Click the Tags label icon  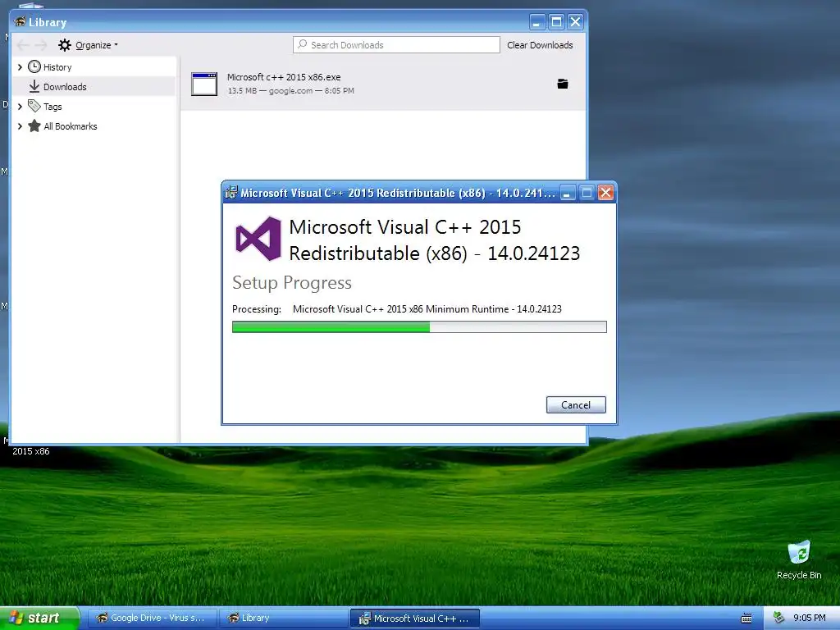(34, 106)
